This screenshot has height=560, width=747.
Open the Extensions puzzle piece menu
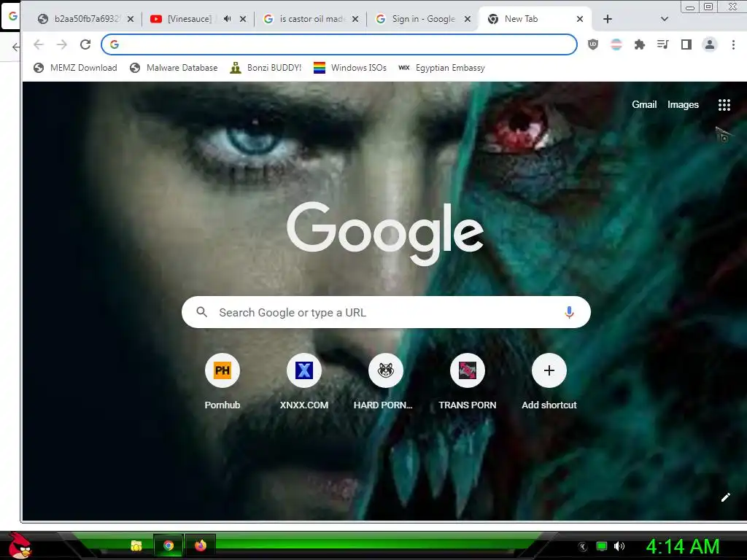tap(640, 44)
